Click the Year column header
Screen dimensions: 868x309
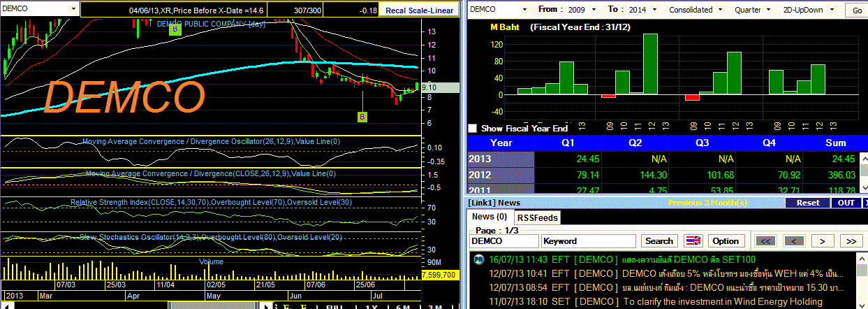501,142
